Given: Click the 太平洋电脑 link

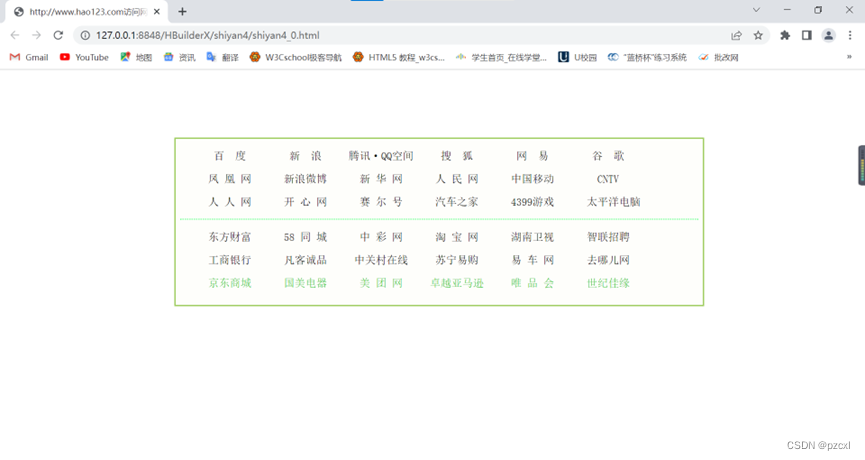Looking at the screenshot, I should coord(613,202).
